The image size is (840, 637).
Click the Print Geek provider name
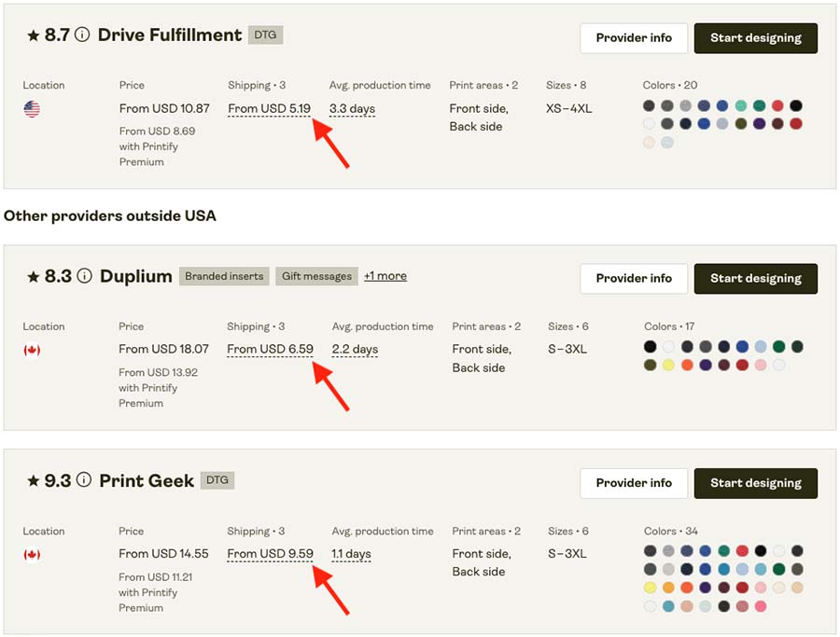click(x=147, y=480)
